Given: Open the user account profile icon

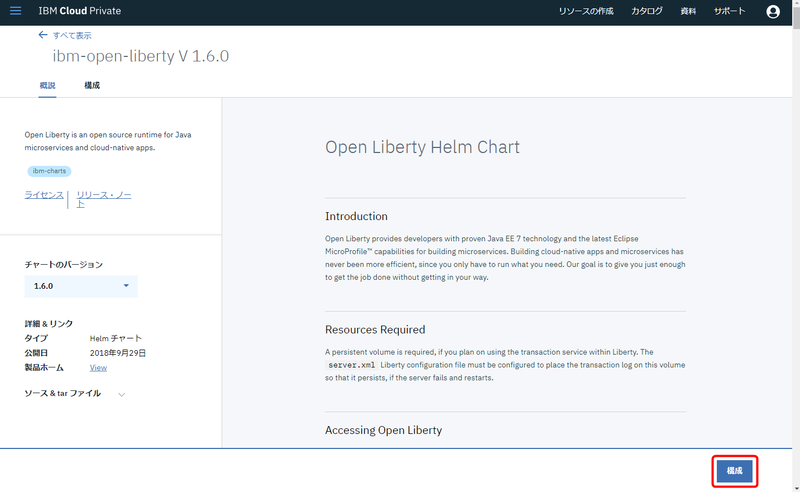Looking at the screenshot, I should tap(772, 11).
